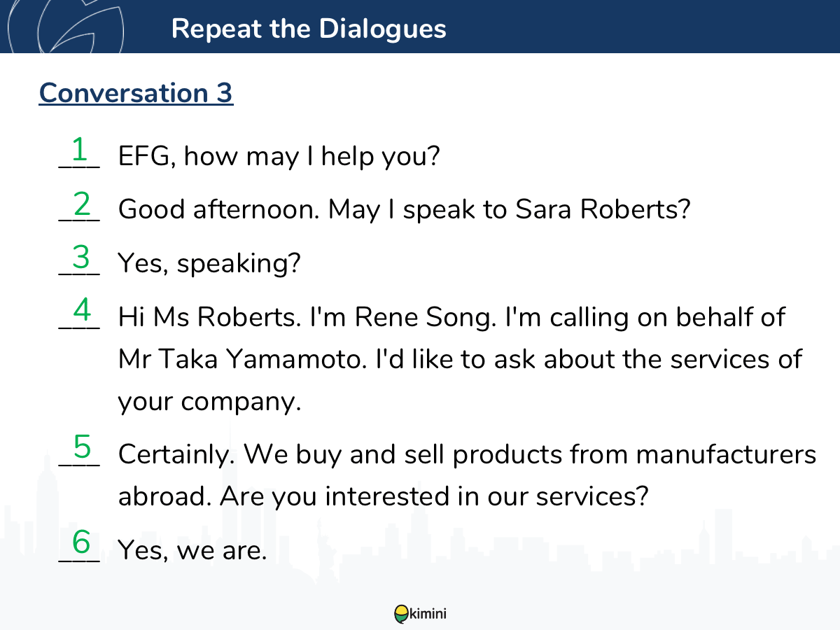The image size is (840, 630).
Task: Click the Conversation 3 heading
Action: 136,92
